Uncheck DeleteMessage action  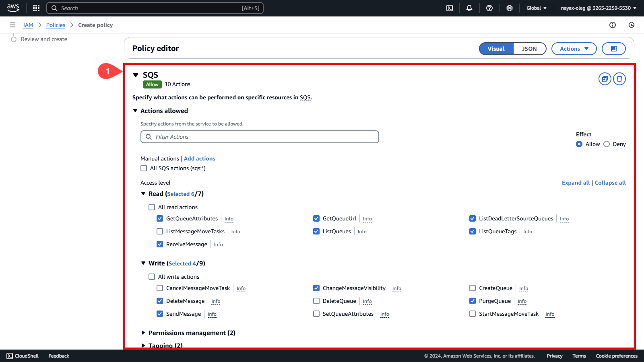[160, 301]
